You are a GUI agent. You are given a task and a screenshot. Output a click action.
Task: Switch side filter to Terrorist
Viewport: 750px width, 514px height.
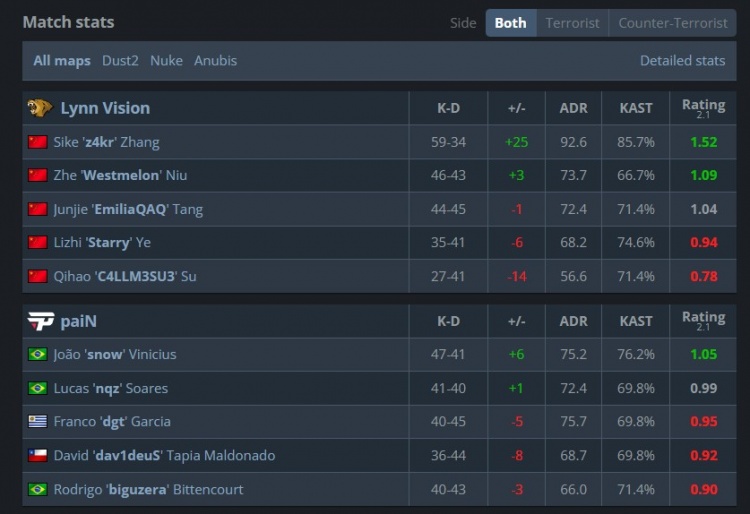[x=572, y=23]
